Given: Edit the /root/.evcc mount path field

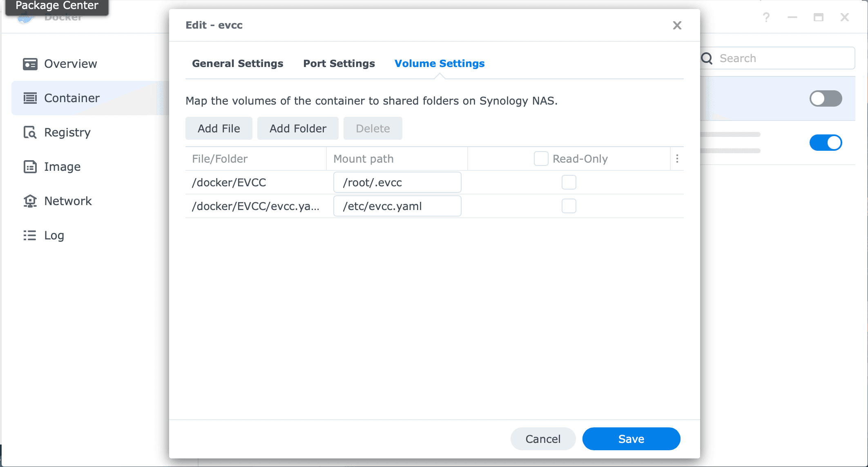Looking at the screenshot, I should [x=397, y=182].
